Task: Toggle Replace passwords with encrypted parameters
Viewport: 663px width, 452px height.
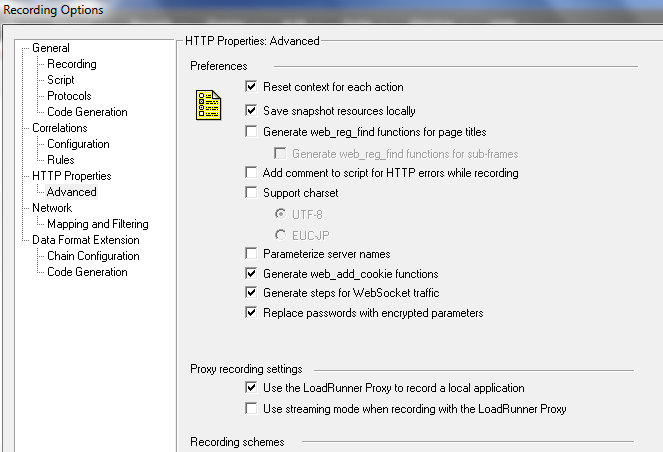Action: [251, 313]
